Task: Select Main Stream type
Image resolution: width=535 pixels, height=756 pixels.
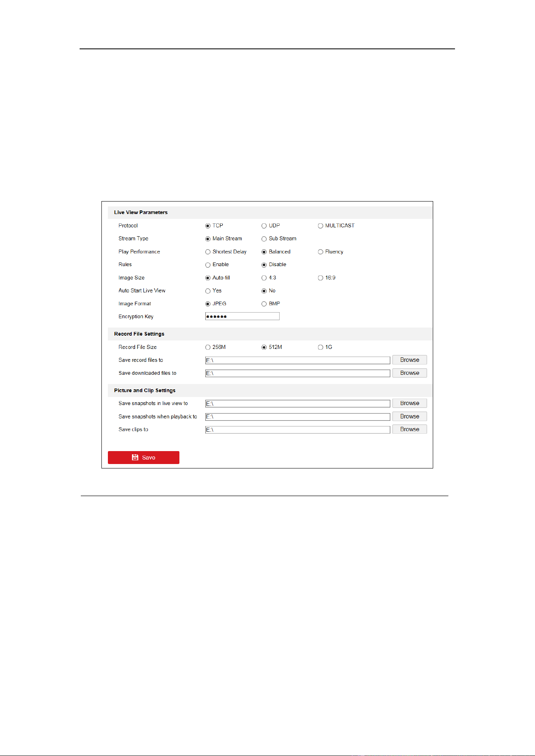Action: click(208, 239)
